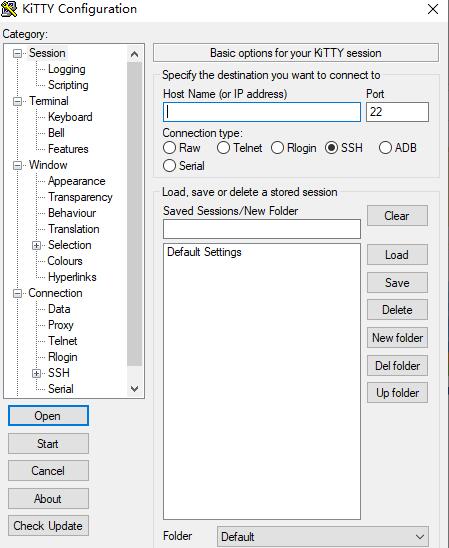449x548 pixels.
Task: Open the Logging category
Action: tap(66, 69)
